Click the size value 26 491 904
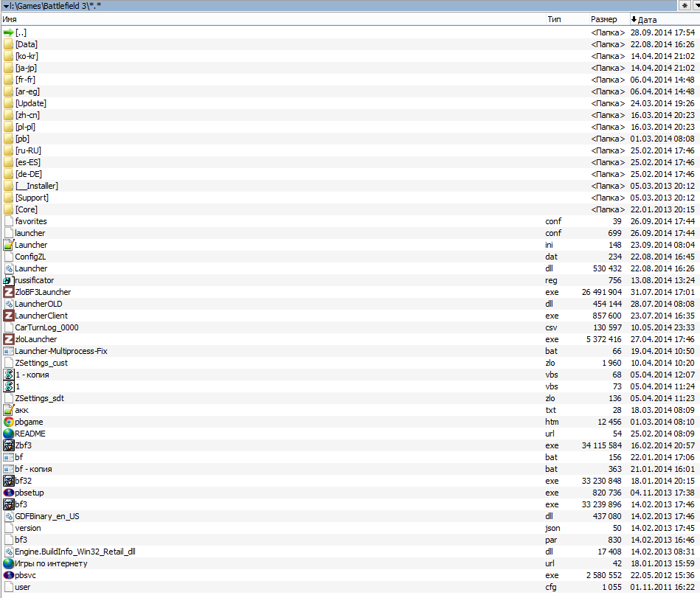Viewport: 700px width, 598px height. (602, 292)
